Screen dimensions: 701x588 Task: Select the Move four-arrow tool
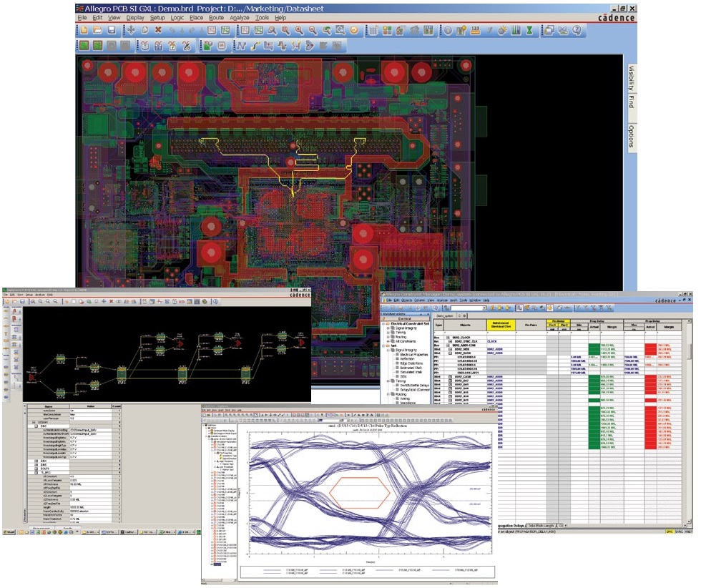point(130,30)
